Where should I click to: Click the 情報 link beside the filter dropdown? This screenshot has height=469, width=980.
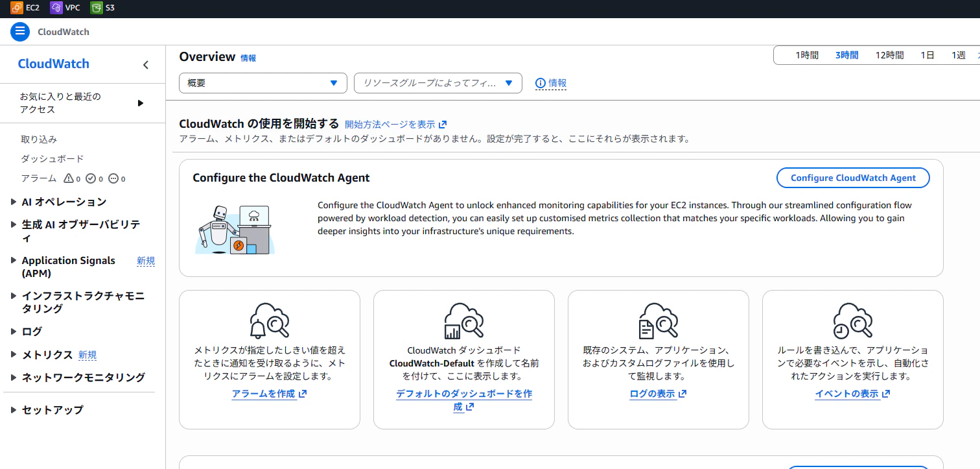tap(557, 83)
